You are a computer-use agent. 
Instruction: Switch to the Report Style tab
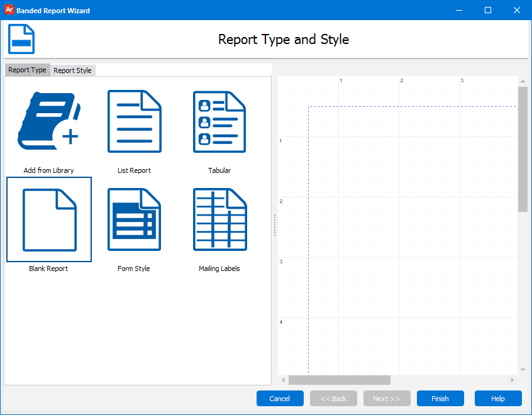(x=72, y=70)
